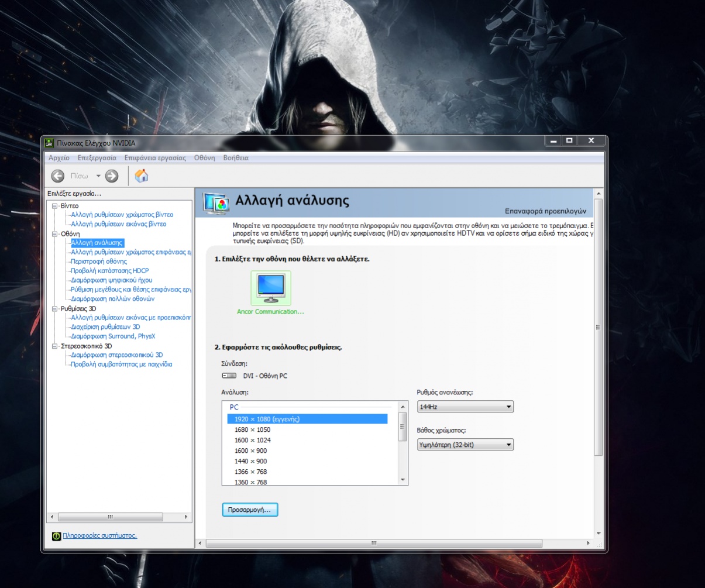Click the NVIDIA Control Panel title bar icon
The width and height of the screenshot is (705, 588).
50,143
